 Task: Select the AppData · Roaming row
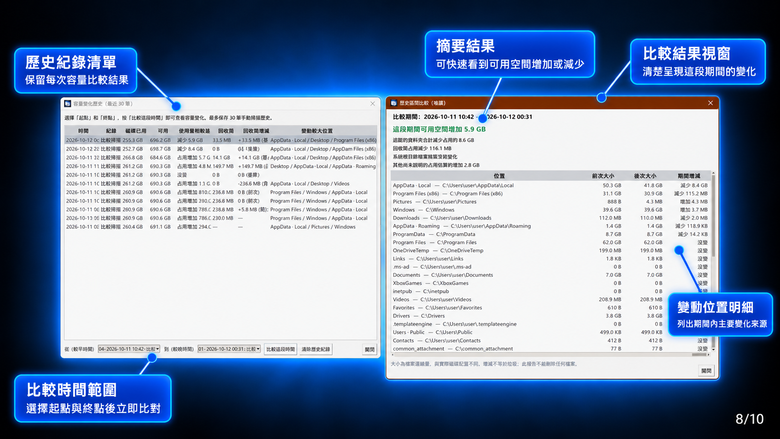click(551, 226)
